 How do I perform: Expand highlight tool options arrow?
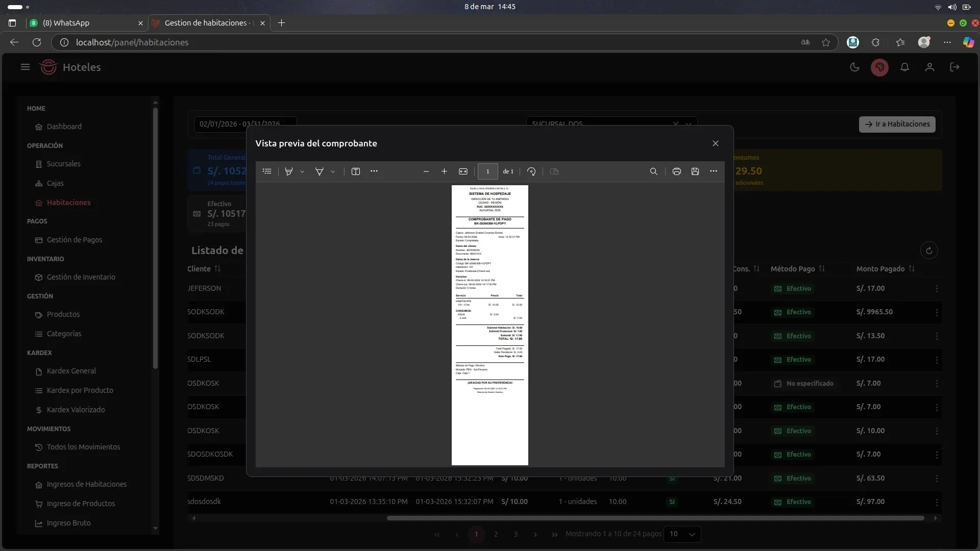point(302,172)
